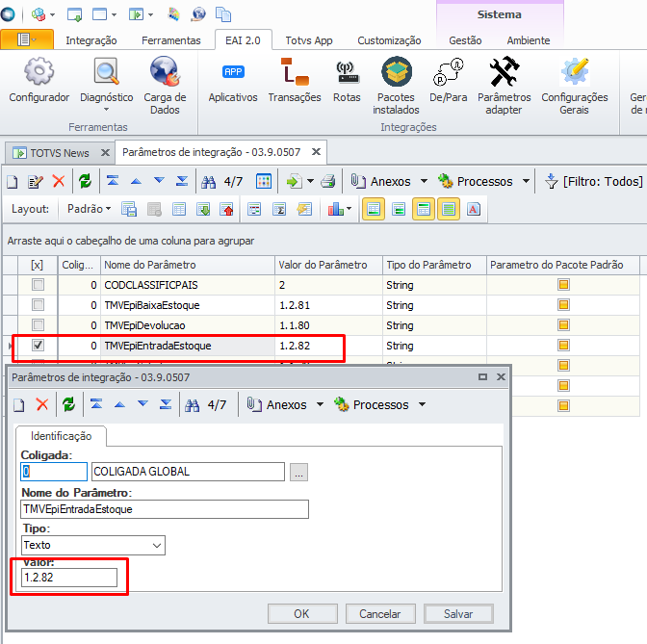The image size is (647, 644).
Task: Check the TMVEpiDevolucao row checkbox
Action: click(38, 325)
